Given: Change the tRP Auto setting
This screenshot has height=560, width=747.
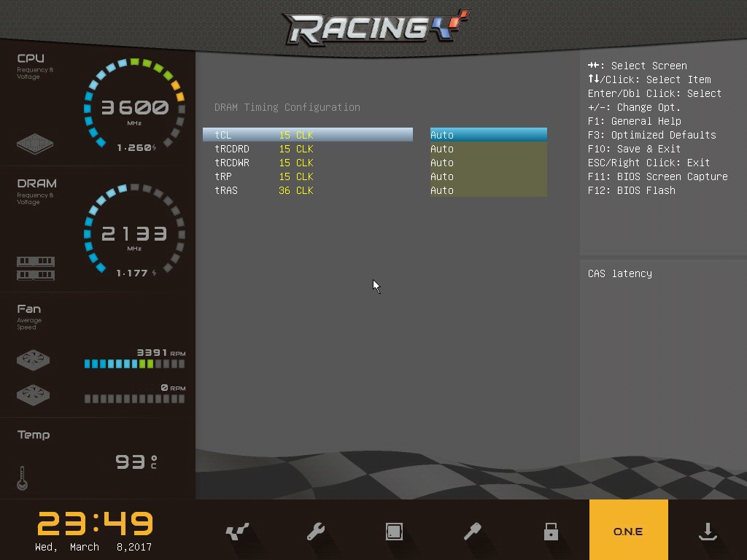Looking at the screenshot, I should (488, 176).
